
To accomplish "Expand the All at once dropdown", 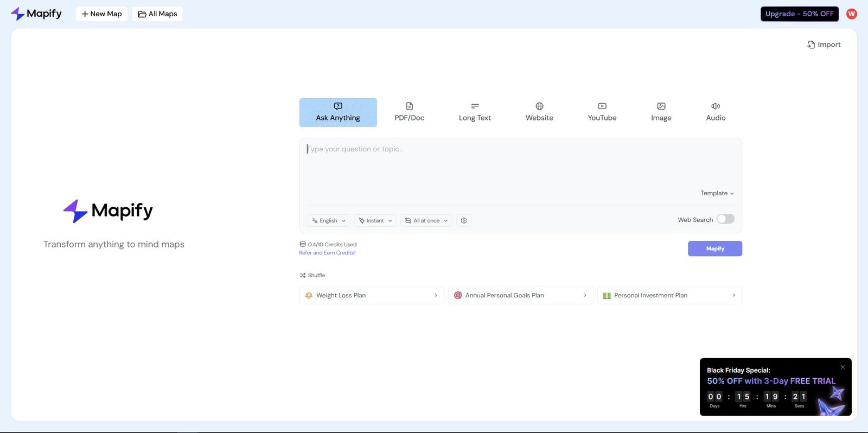I will coord(426,221).
